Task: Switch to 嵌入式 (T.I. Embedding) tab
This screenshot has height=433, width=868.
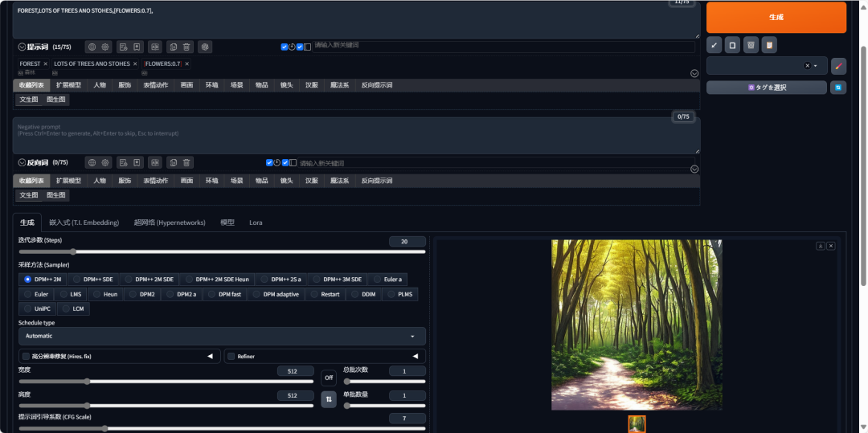Action: (x=84, y=223)
